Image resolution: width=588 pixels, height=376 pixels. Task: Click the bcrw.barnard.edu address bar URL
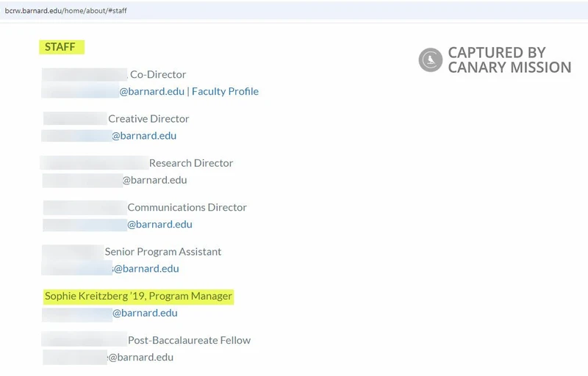pyautogui.click(x=66, y=11)
